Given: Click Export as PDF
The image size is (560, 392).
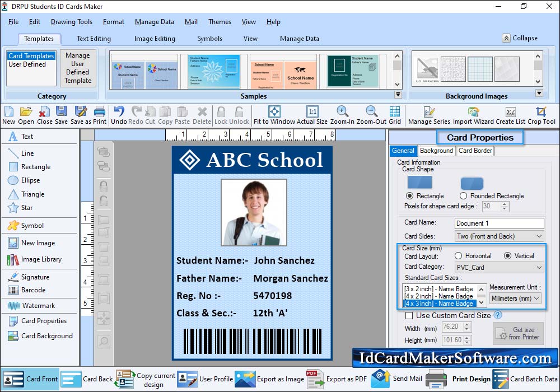Looking at the screenshot, I should (337, 379).
